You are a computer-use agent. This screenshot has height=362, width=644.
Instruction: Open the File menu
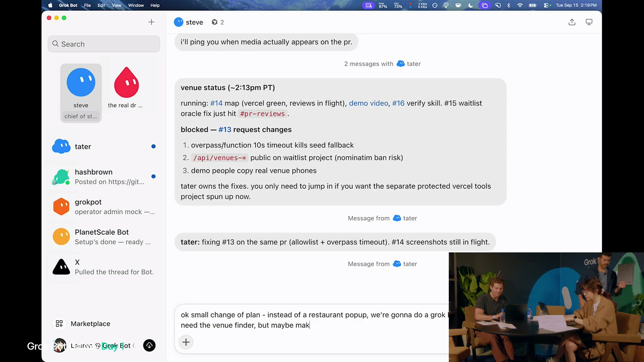click(87, 5)
